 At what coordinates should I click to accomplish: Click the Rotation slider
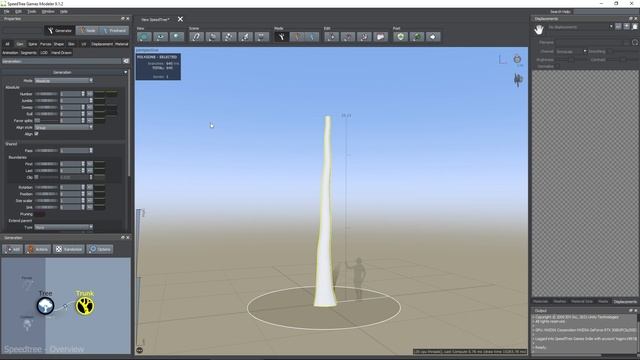(46, 187)
